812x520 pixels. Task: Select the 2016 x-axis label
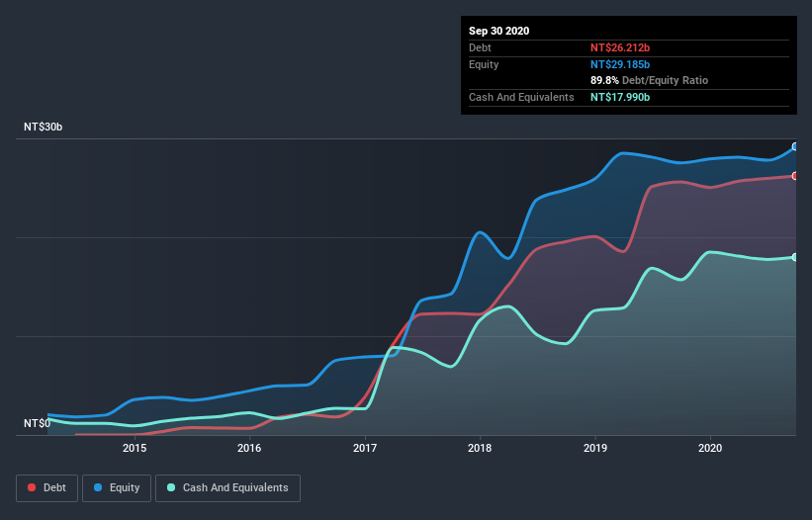(x=249, y=448)
